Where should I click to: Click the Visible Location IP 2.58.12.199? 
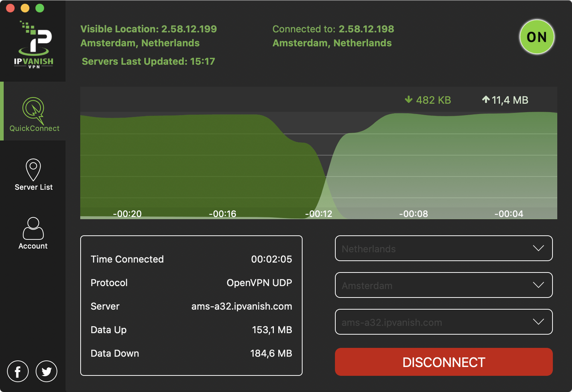pyautogui.click(x=189, y=29)
